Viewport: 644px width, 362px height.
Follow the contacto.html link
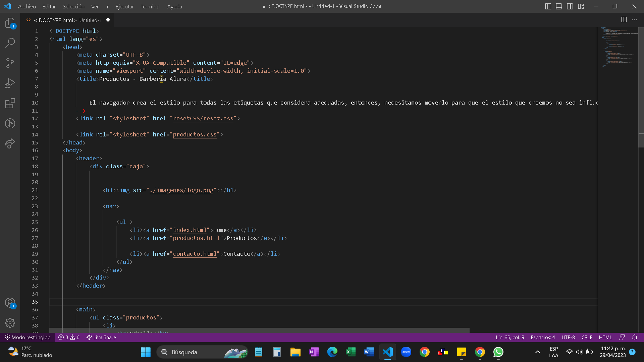(x=195, y=254)
